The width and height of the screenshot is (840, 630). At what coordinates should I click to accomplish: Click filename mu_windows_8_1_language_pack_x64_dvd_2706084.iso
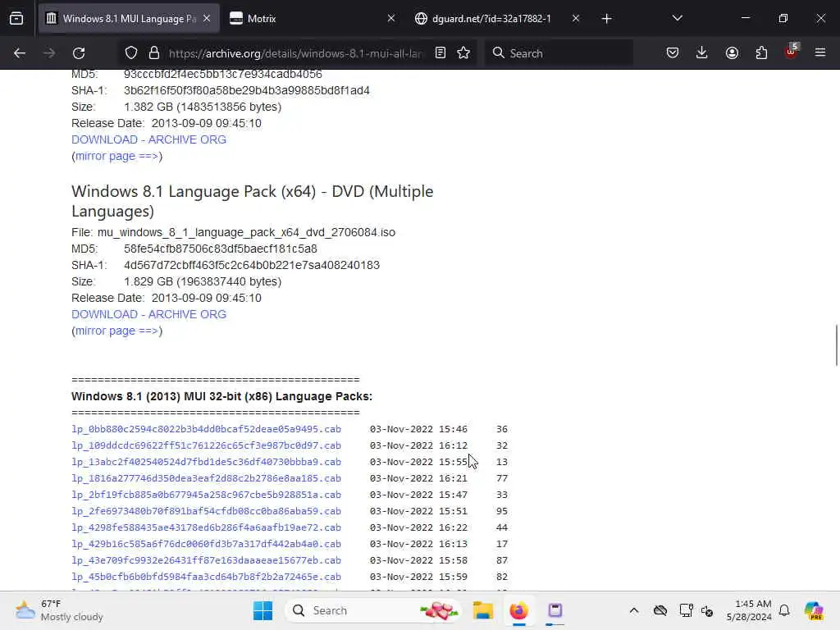(246, 232)
